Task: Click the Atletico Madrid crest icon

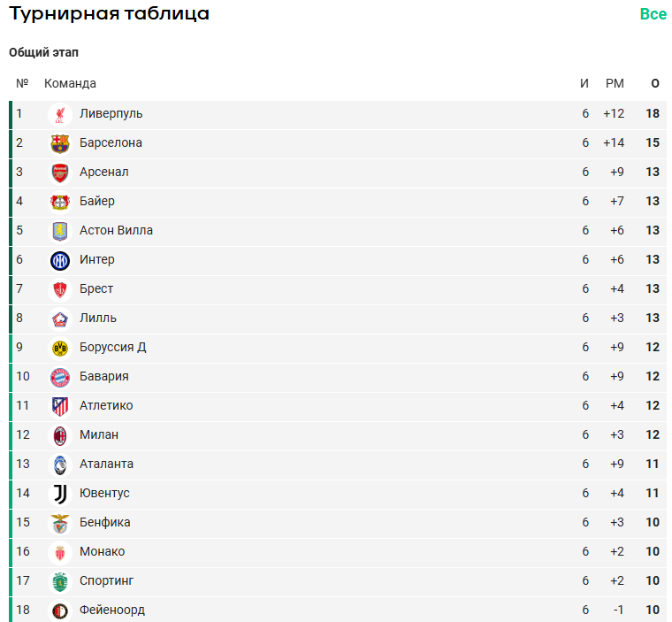Action: tap(59, 406)
